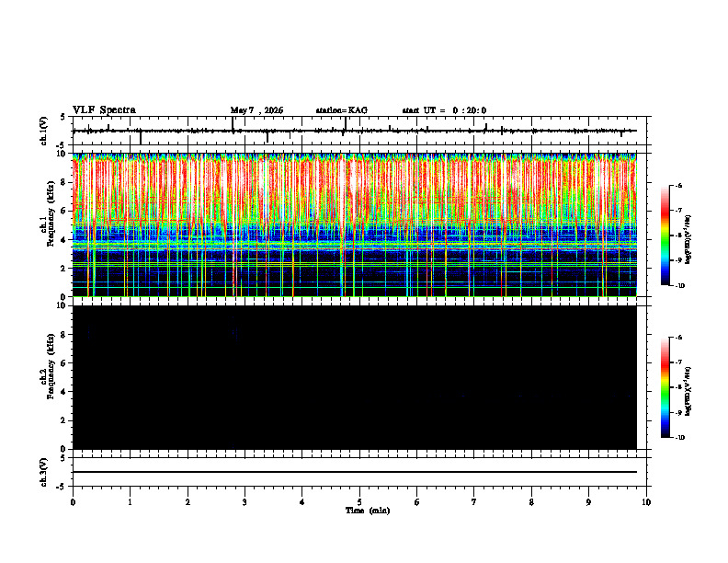The image size is (728, 563).
Task: Click the VLF Spectra title text
Action: click(104, 110)
